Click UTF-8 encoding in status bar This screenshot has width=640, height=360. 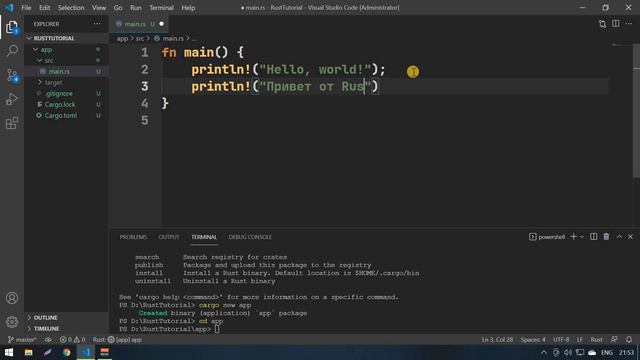pyautogui.click(x=561, y=340)
